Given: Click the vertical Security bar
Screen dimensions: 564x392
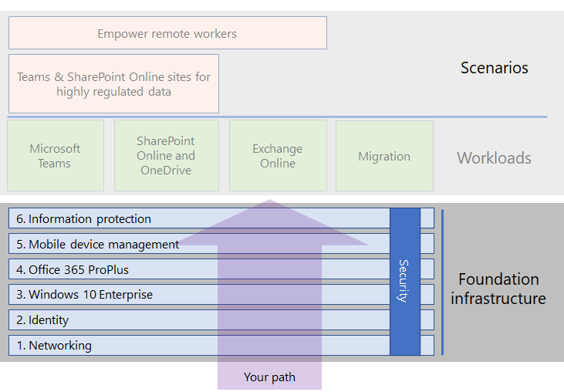Looking at the screenshot, I should (405, 282).
